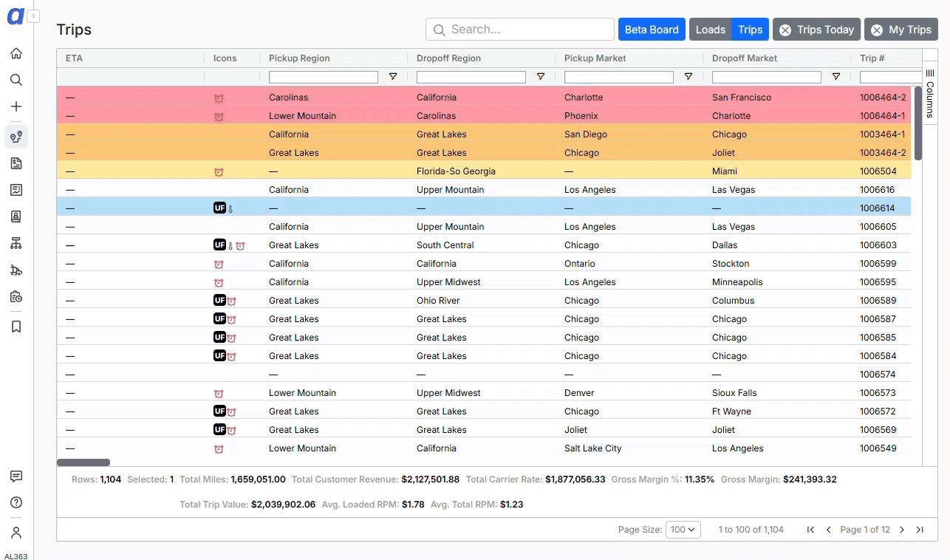This screenshot has width=950, height=560.
Task: Sort by Pickup Region column header
Action: [299, 58]
